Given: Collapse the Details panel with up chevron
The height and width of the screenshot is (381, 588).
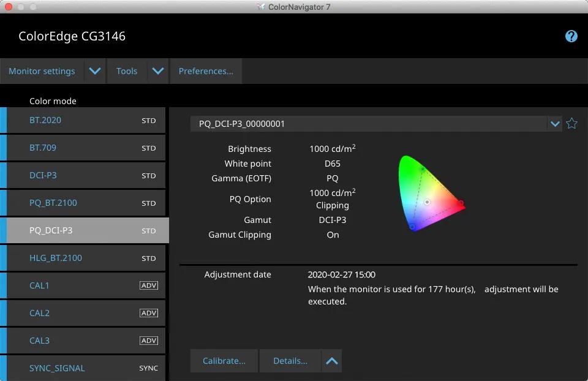Looking at the screenshot, I should click(331, 361).
